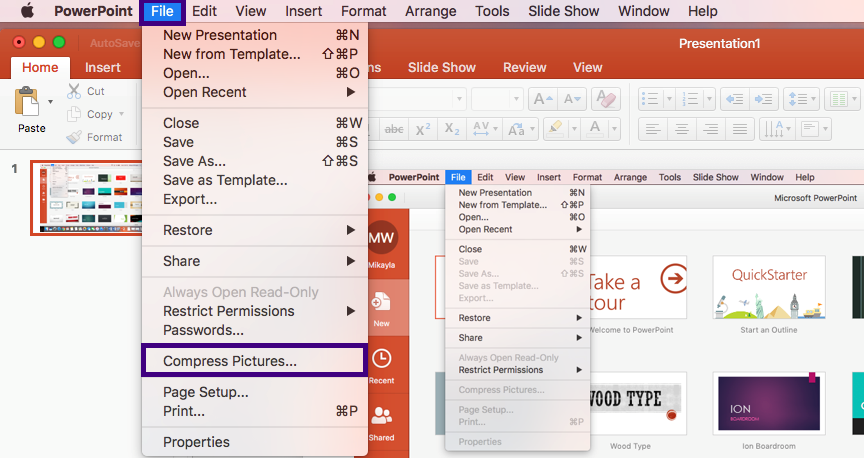
Task: Open the font size dropdown
Action: [516, 100]
